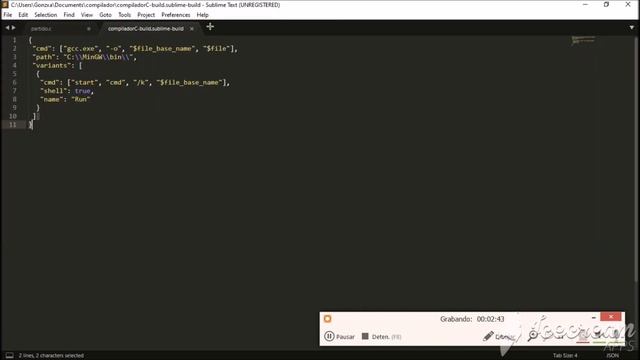The height and width of the screenshot is (360, 640).
Task: Open the Tools menu
Action: coord(124,15)
